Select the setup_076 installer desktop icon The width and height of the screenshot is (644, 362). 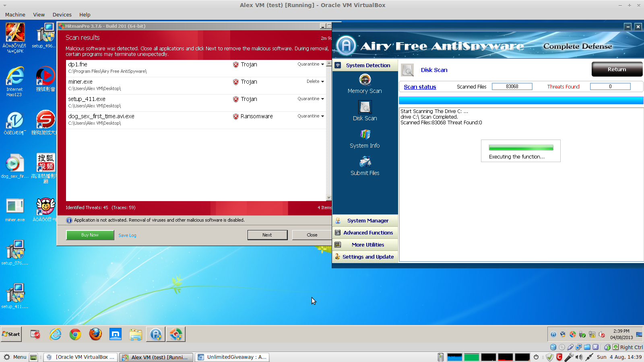click(15, 253)
